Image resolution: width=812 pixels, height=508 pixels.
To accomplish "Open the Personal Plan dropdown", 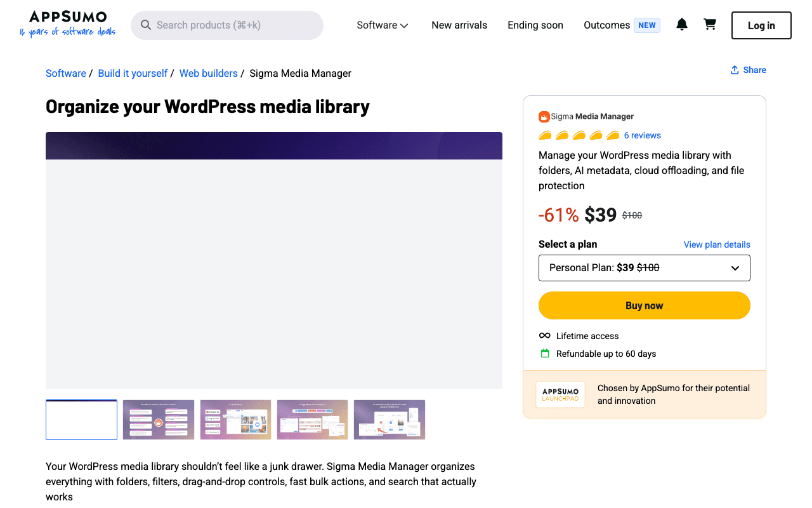I will click(645, 268).
